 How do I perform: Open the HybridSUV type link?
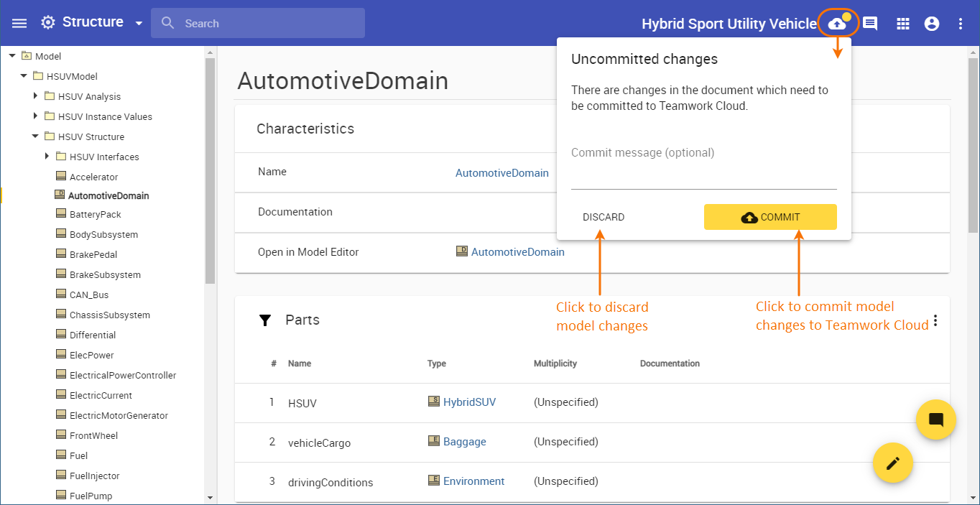coord(469,402)
